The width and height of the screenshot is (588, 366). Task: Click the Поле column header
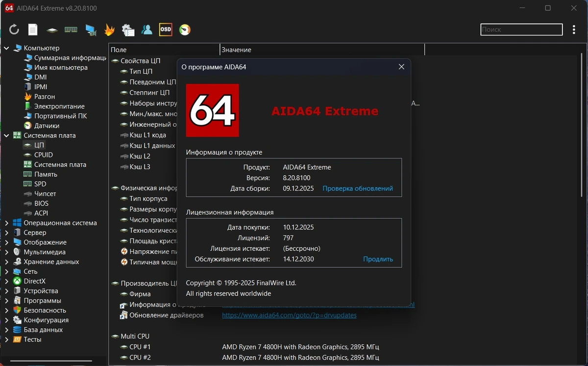pos(164,50)
